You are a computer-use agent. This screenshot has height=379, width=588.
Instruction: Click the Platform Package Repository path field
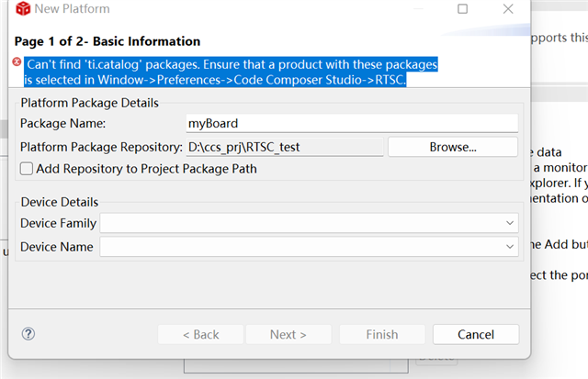coord(284,147)
